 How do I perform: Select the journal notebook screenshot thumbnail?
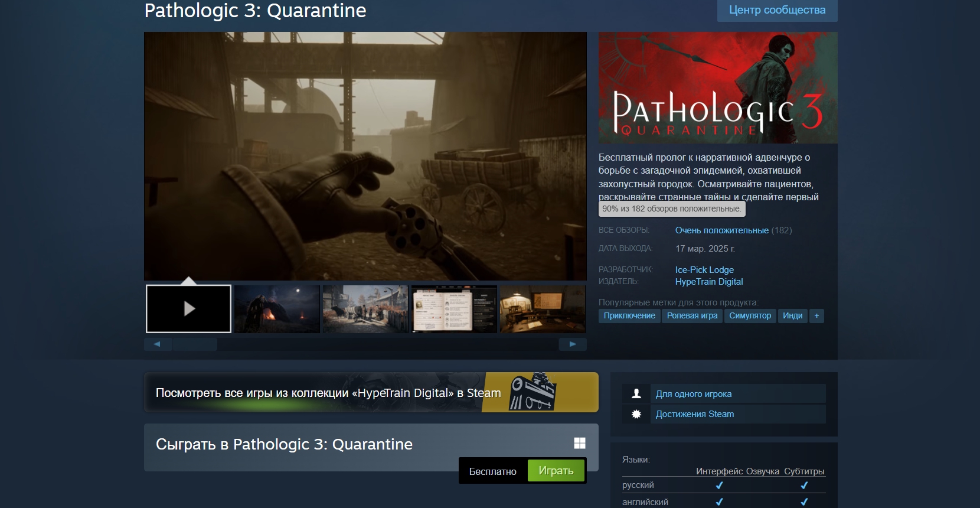tap(454, 309)
